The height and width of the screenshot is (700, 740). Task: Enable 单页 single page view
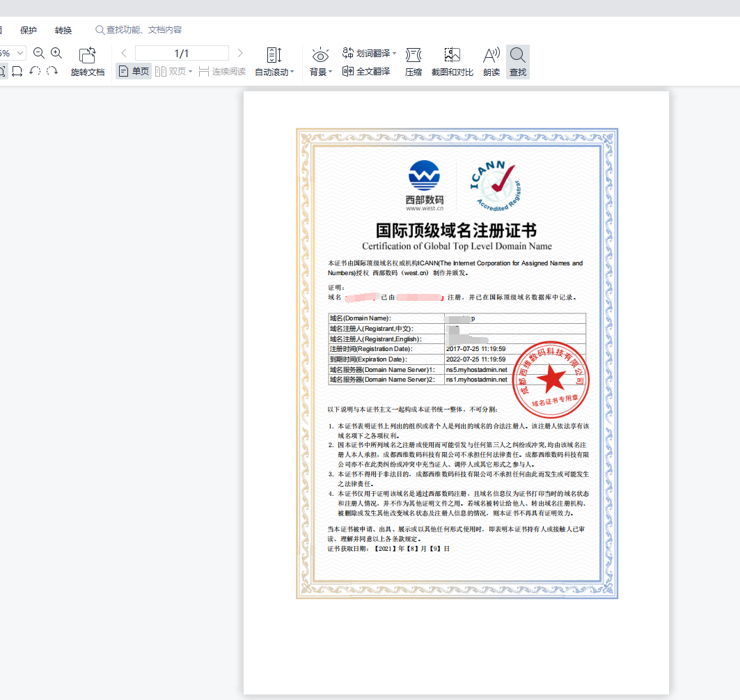[x=134, y=71]
